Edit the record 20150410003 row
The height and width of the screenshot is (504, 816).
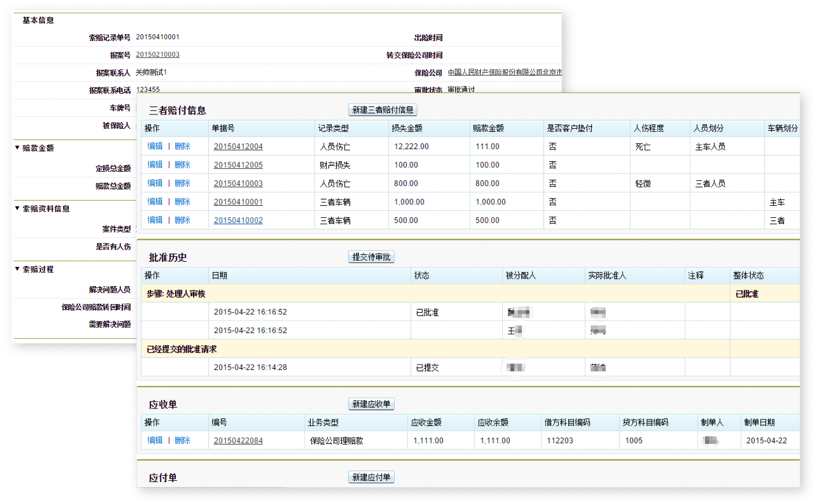click(155, 183)
